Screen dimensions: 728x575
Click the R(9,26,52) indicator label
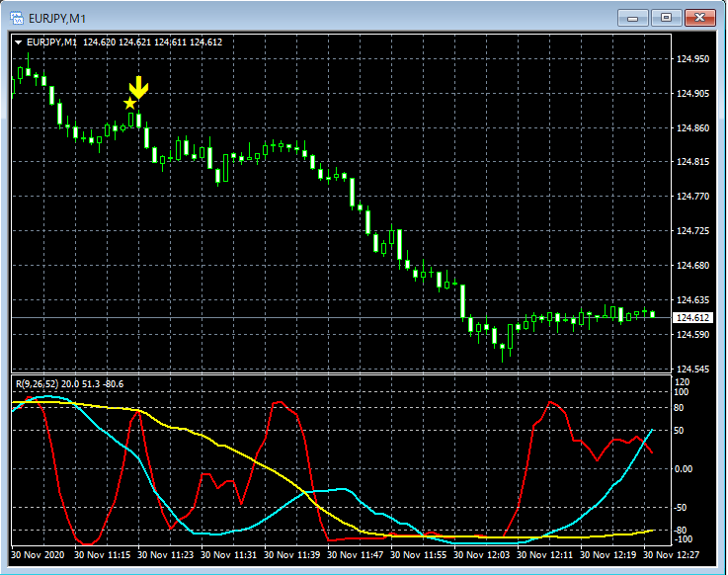coord(36,382)
